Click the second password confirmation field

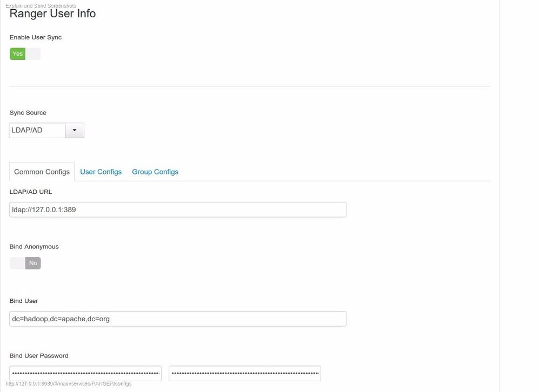(244, 373)
